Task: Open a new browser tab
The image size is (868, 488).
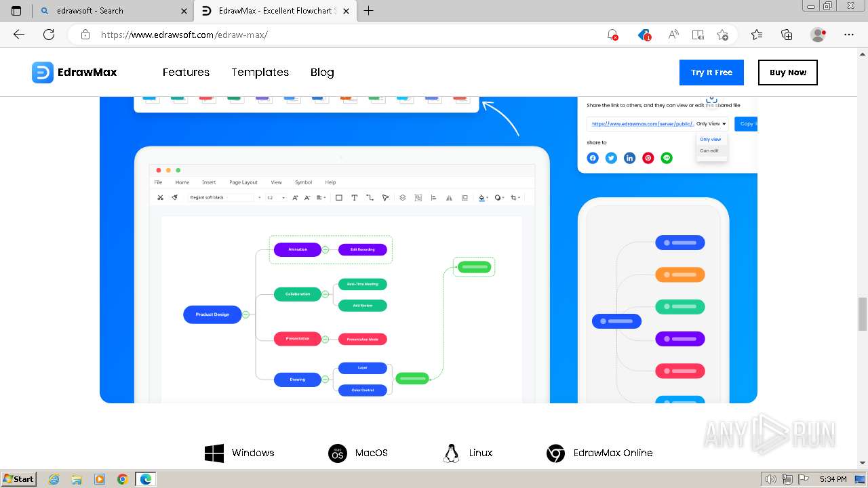Action: coord(369,11)
